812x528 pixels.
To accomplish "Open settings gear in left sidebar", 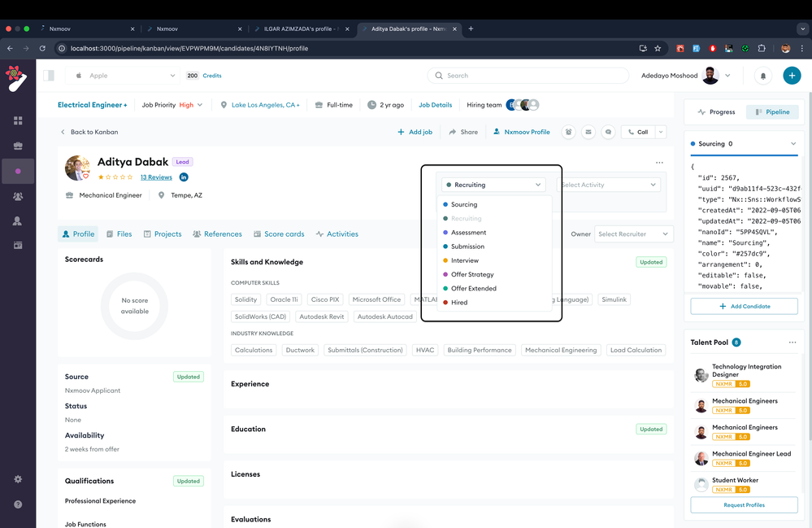I will click(18, 479).
